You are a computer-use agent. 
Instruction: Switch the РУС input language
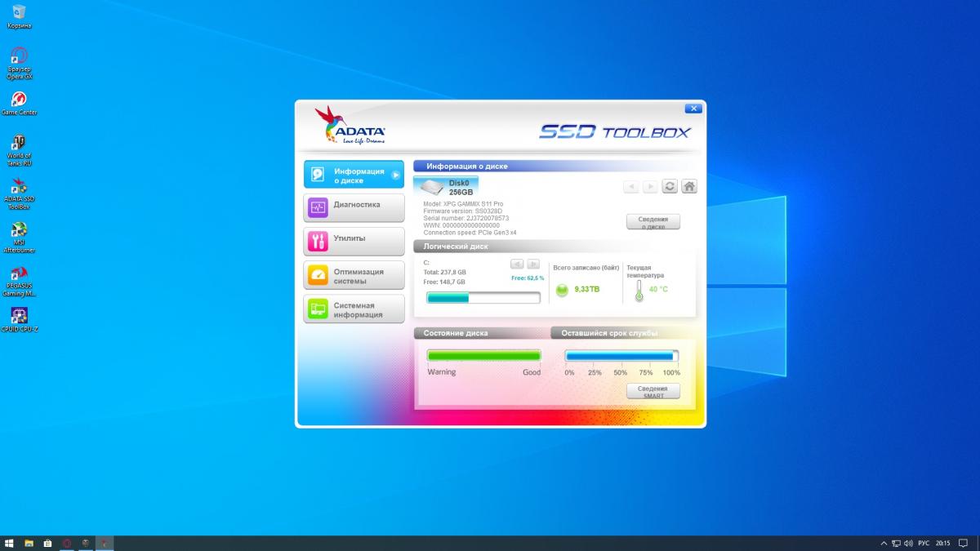click(924, 543)
